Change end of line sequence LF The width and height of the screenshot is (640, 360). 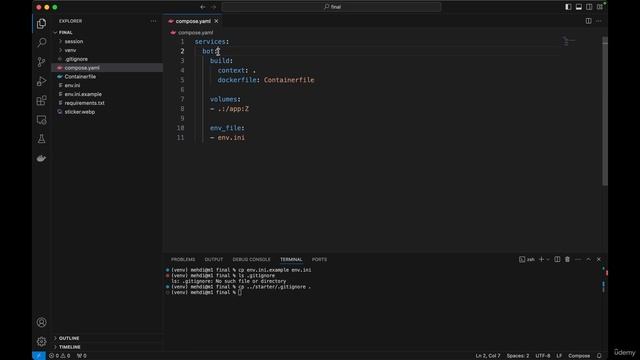(559, 356)
